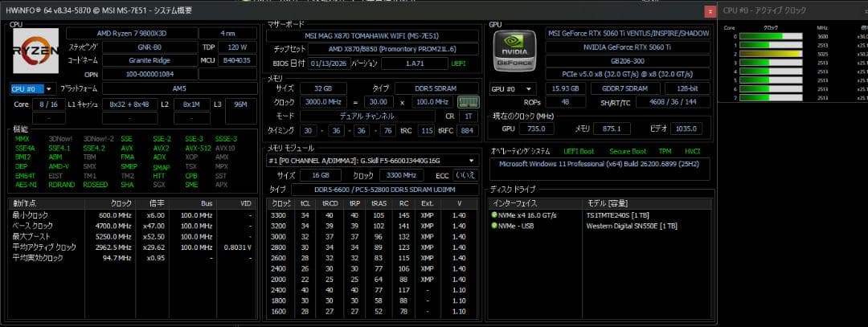Image resolution: width=868 pixels, height=327 pixels.
Task: Click the 4700.0 MHz base clock value
Action: coord(113,226)
